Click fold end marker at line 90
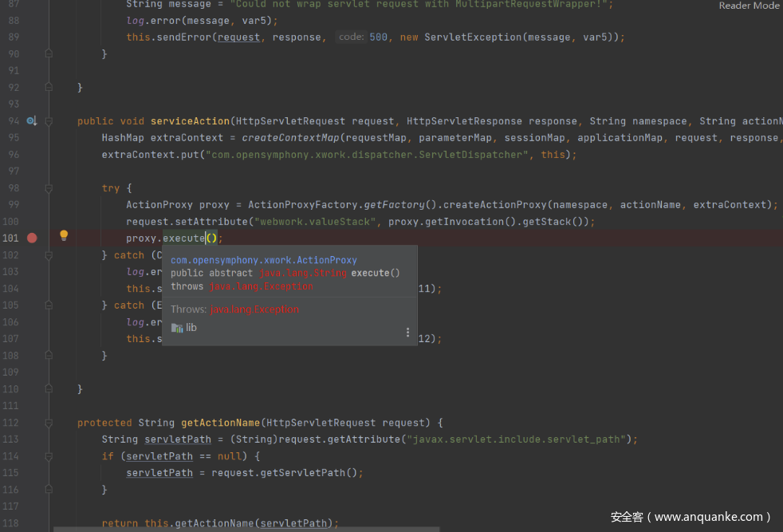 point(49,54)
